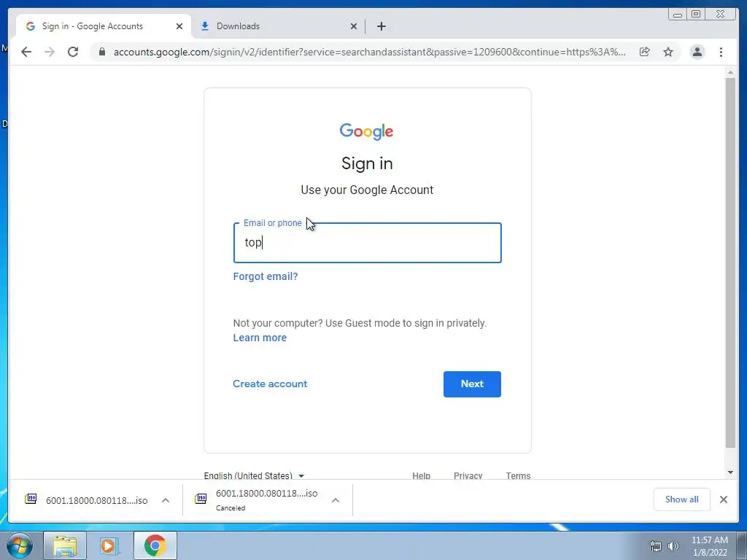
Task: Expand options for canceled iso download
Action: pyautogui.click(x=336, y=500)
